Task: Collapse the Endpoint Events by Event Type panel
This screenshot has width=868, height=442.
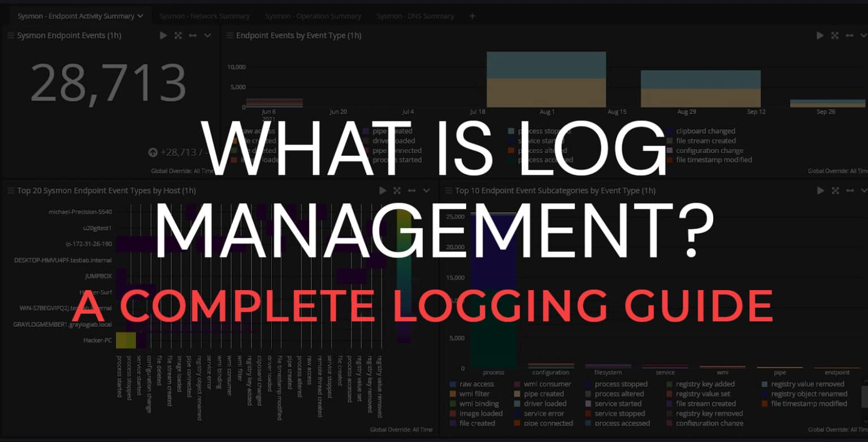Action: (863, 35)
